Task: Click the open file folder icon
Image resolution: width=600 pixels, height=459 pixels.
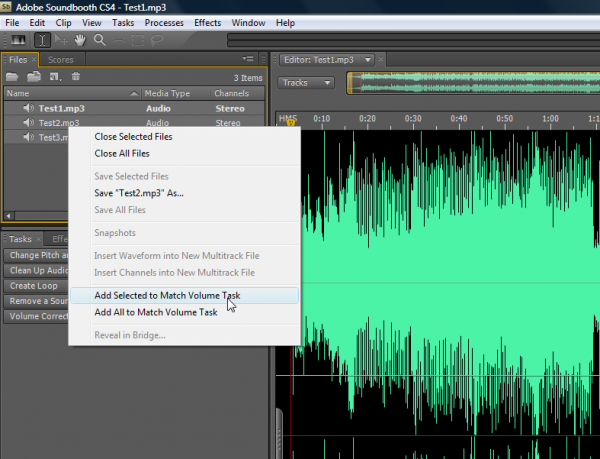Action: coord(12,77)
